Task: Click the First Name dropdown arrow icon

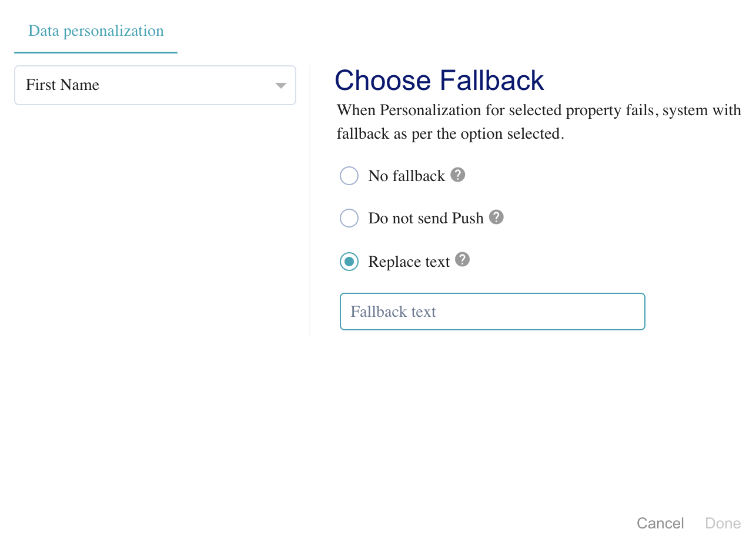Action: point(280,86)
